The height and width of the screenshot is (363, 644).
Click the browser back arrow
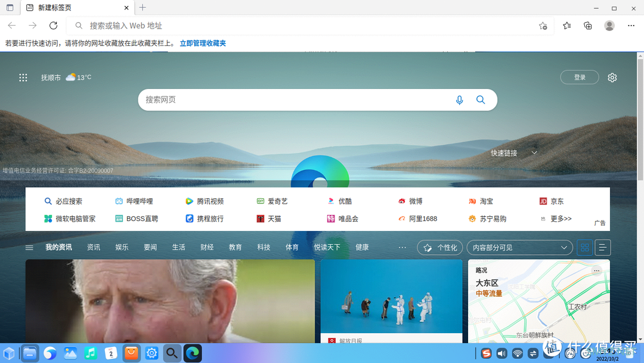[12, 26]
